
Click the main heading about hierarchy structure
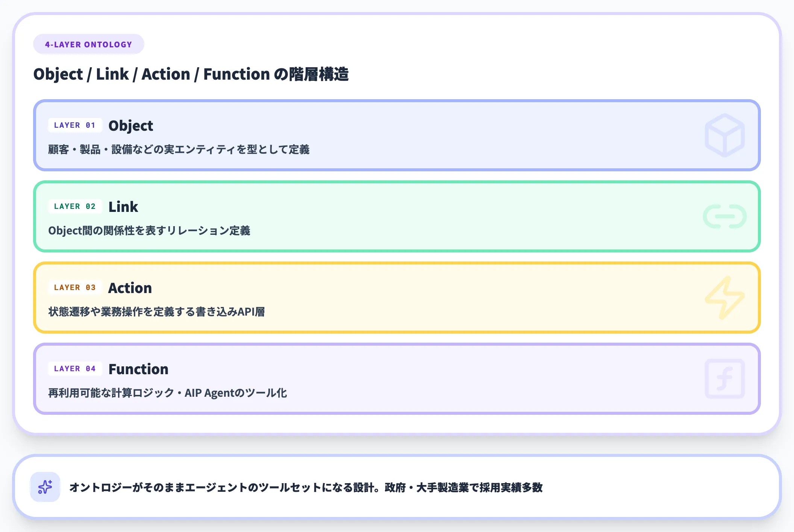coord(191,74)
